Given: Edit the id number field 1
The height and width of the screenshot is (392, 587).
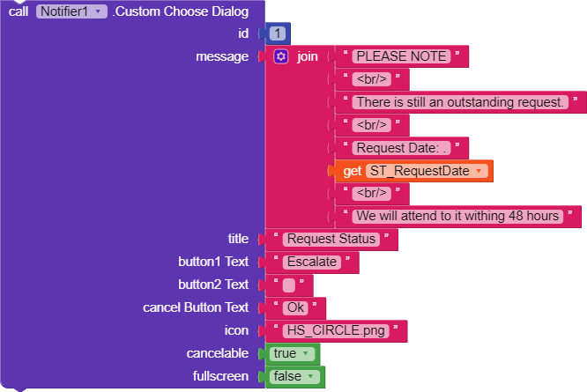Looking at the screenshot, I should click(278, 33).
